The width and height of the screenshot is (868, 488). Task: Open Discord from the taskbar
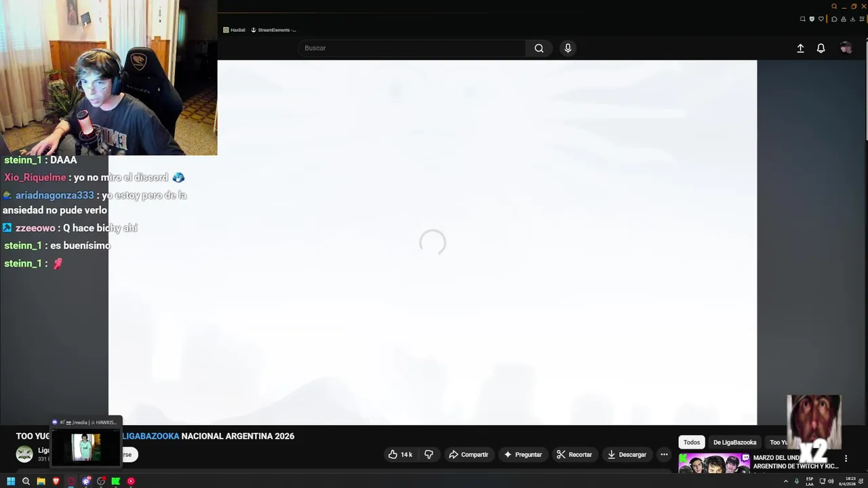86,481
